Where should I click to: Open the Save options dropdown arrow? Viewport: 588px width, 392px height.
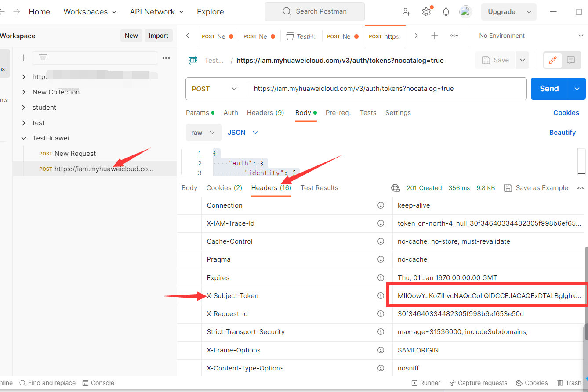(x=522, y=60)
